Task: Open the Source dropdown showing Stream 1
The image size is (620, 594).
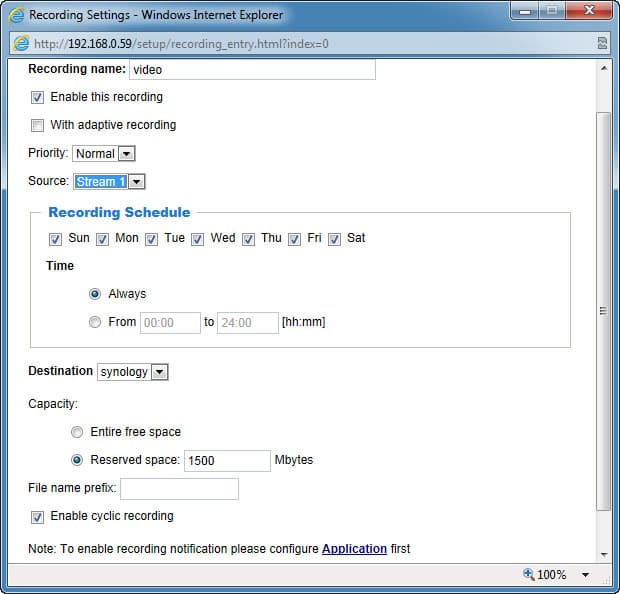Action: tap(109, 182)
